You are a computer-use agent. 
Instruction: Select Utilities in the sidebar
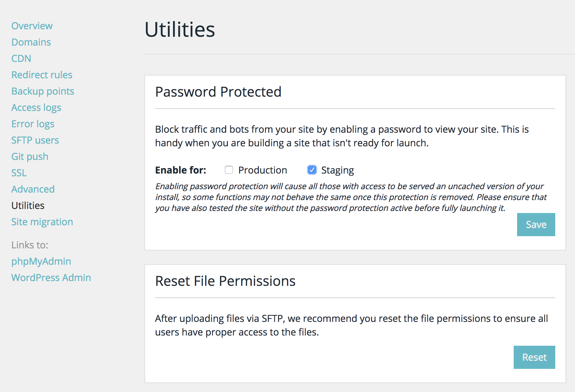(28, 206)
